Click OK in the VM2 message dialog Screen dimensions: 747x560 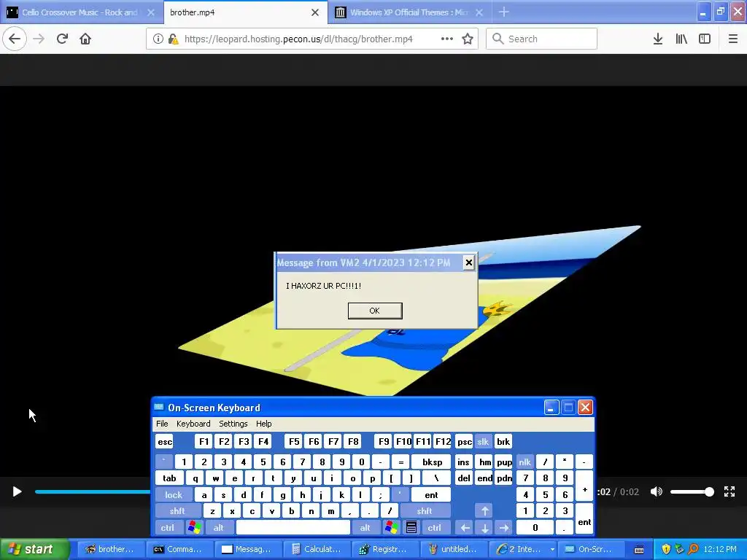pos(375,311)
